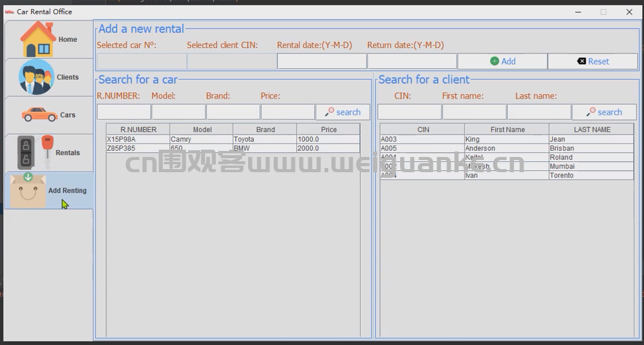
Task: Click the Model column header
Action: coord(202,130)
